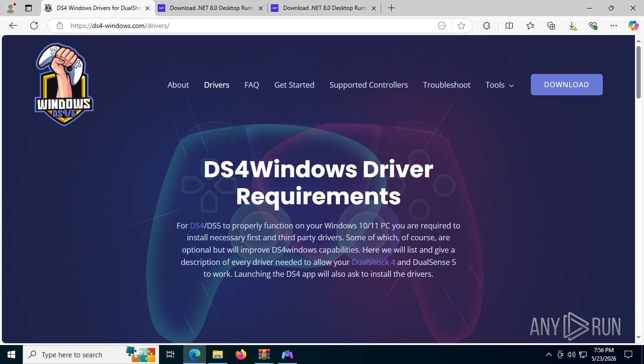Image resolution: width=644 pixels, height=364 pixels.
Task: Open the Troubleshoot page
Action: 447,85
